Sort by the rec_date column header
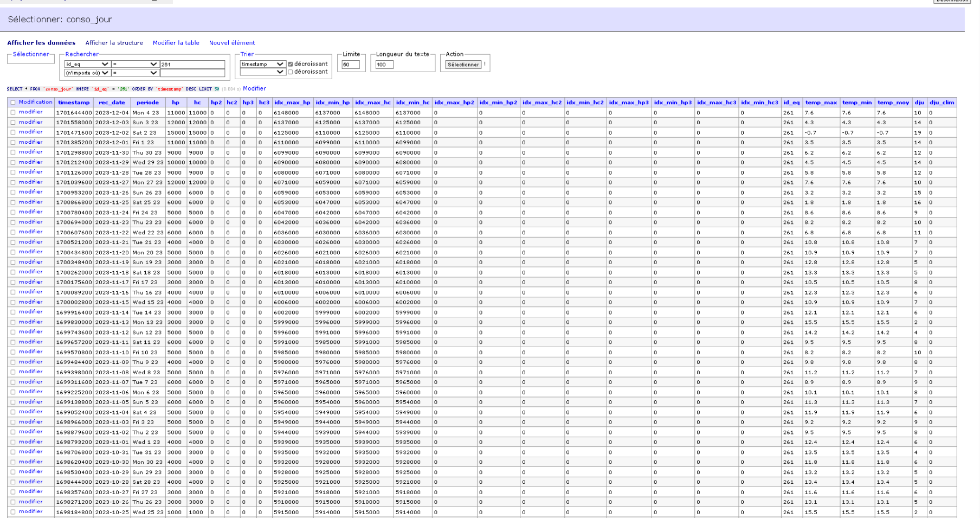This screenshot has height=518, width=980. pos(112,103)
